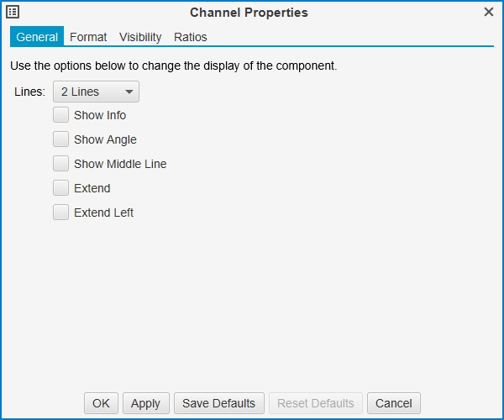Click the Reset Defaults button
This screenshot has height=420, width=504.
pos(316,403)
